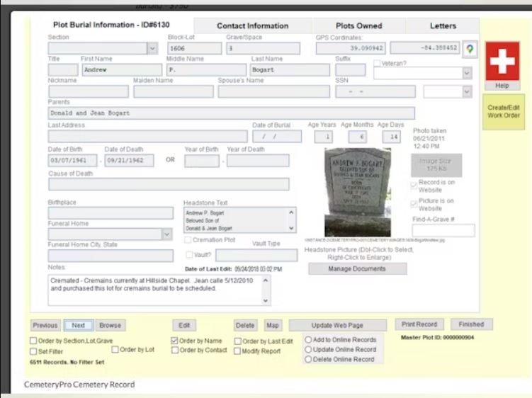Click the Find-A-Grave number field

443,231
